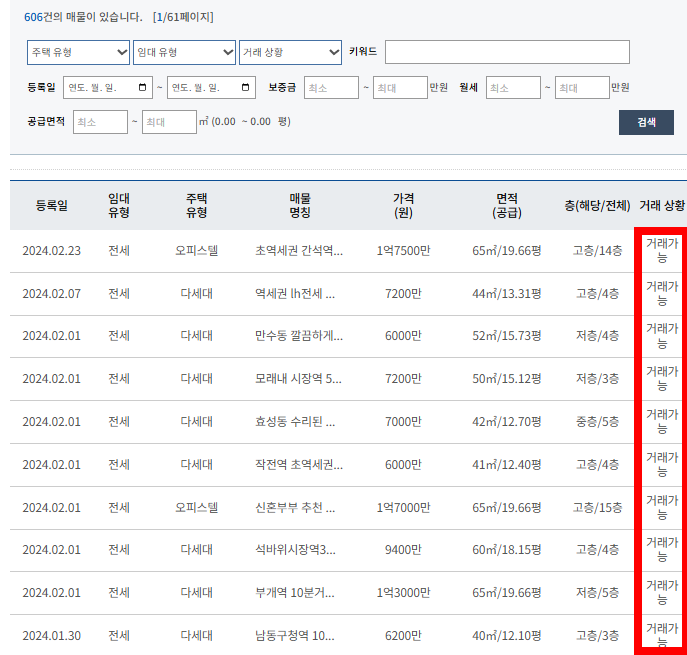Focus the start 등록일 date field
This screenshot has width=687, height=655.
108,87
